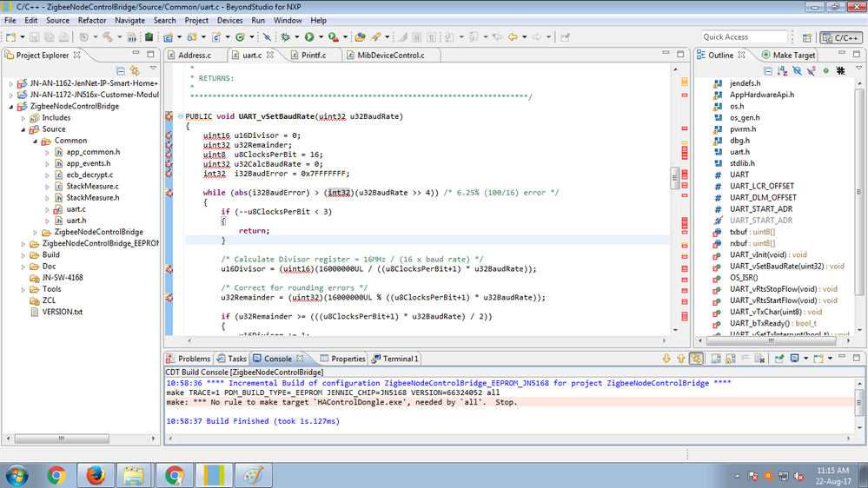Expand the Build folder in Project Explorer
868x488 pixels.
point(23,255)
